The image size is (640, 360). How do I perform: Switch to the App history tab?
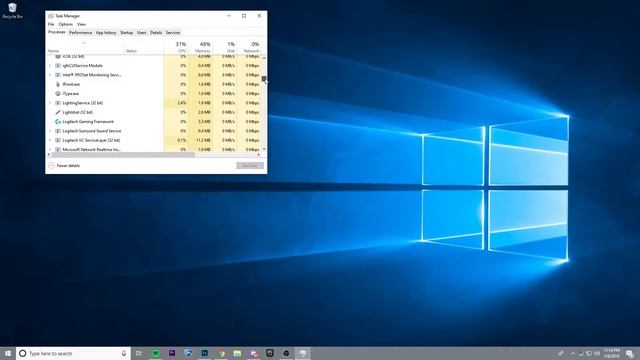[106, 33]
